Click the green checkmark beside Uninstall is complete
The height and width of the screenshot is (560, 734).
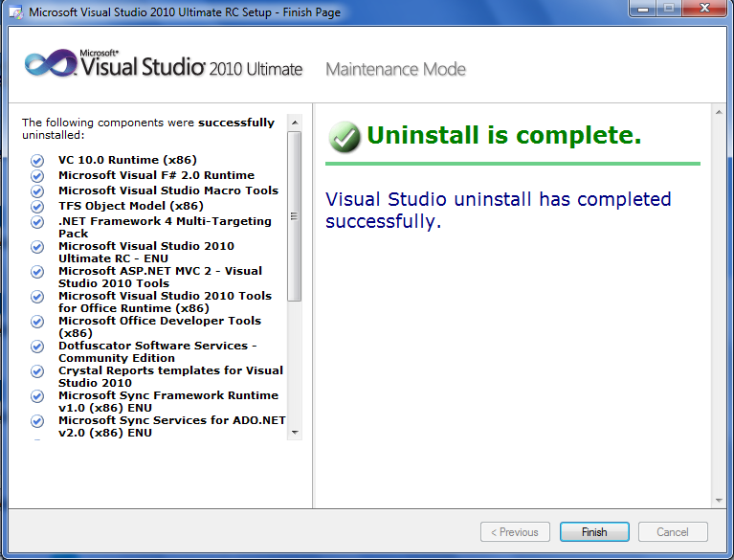point(345,137)
